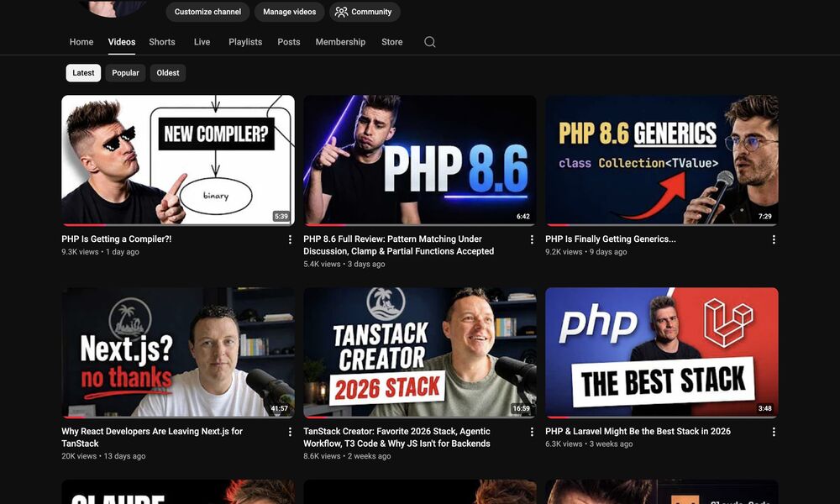Click title TanStack Creator: Favorite 2026 Stack
The height and width of the screenshot is (504, 840).
[x=397, y=437]
